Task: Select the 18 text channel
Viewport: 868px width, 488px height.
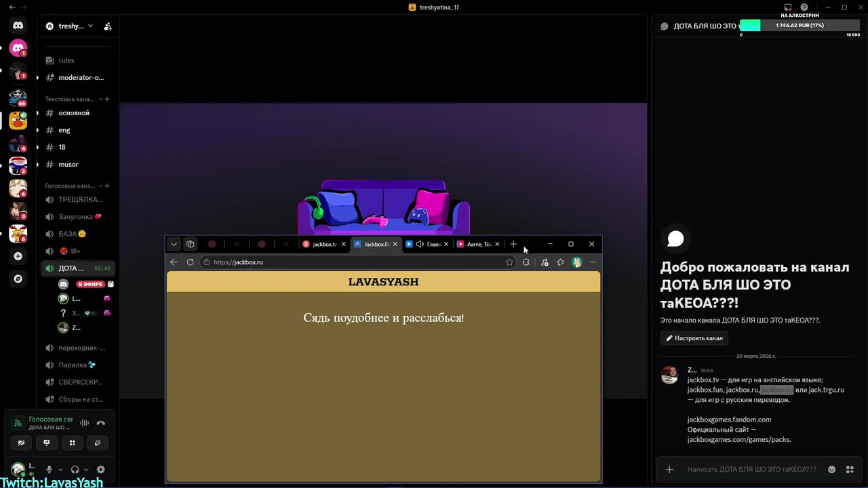Action: [78, 147]
